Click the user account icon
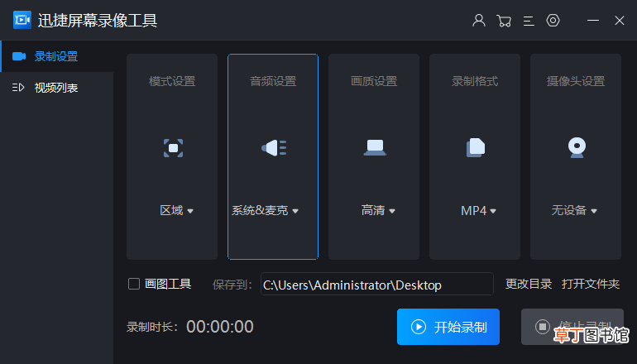 click(479, 20)
